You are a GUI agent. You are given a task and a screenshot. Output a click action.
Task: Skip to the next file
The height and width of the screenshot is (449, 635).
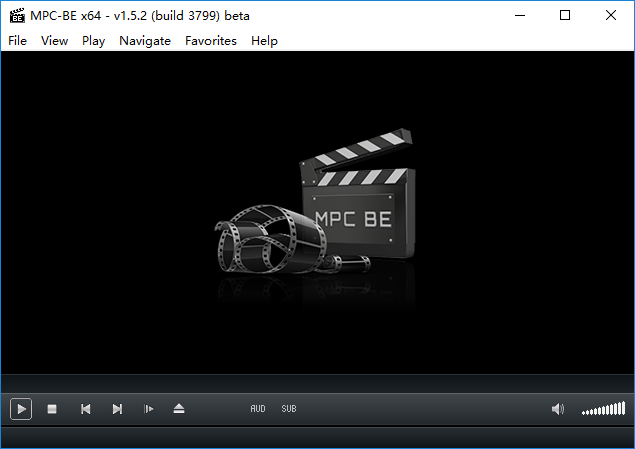tap(117, 409)
